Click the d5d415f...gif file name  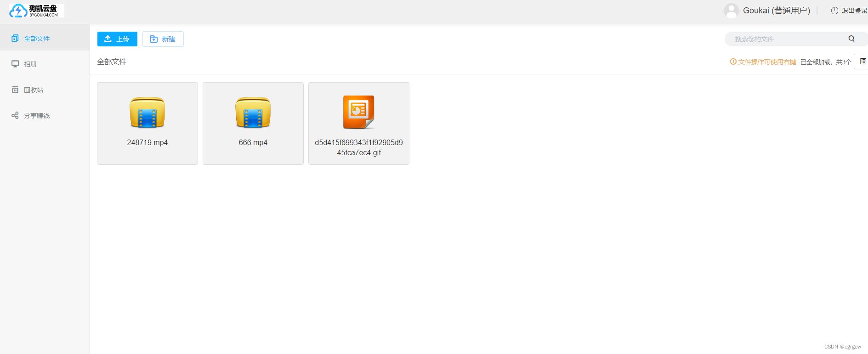359,147
